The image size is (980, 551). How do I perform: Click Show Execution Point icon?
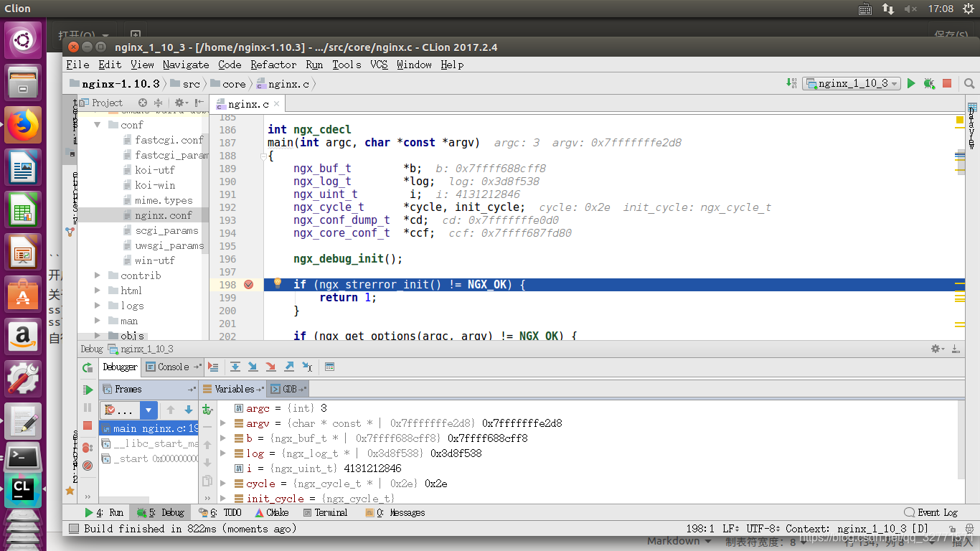(213, 367)
